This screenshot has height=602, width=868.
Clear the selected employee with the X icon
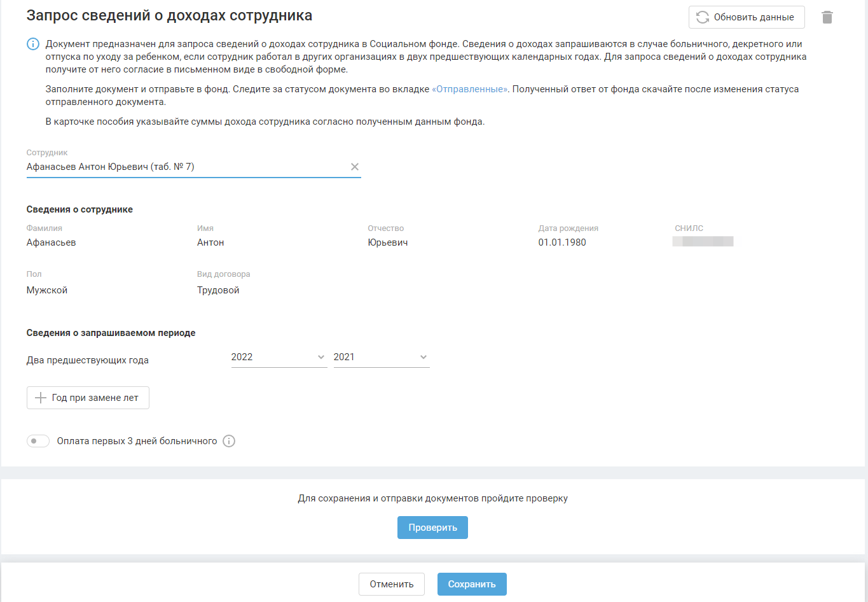pyautogui.click(x=355, y=167)
